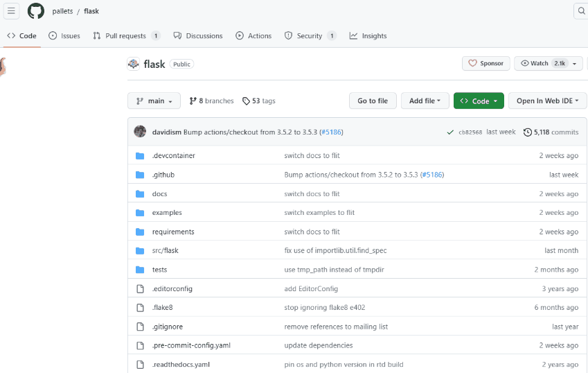
Task: Click commit message 'fix use of importlib.util.find_spec'
Action: pyautogui.click(x=336, y=251)
